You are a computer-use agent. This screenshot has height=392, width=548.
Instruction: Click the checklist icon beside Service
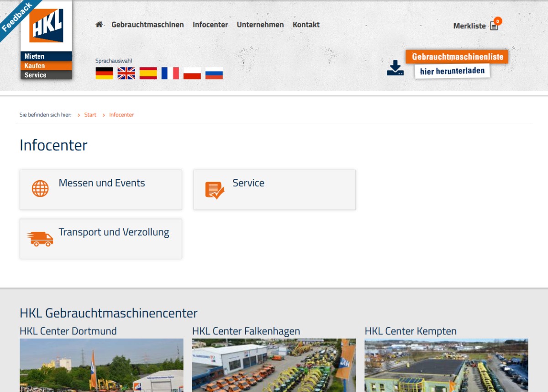tap(215, 190)
